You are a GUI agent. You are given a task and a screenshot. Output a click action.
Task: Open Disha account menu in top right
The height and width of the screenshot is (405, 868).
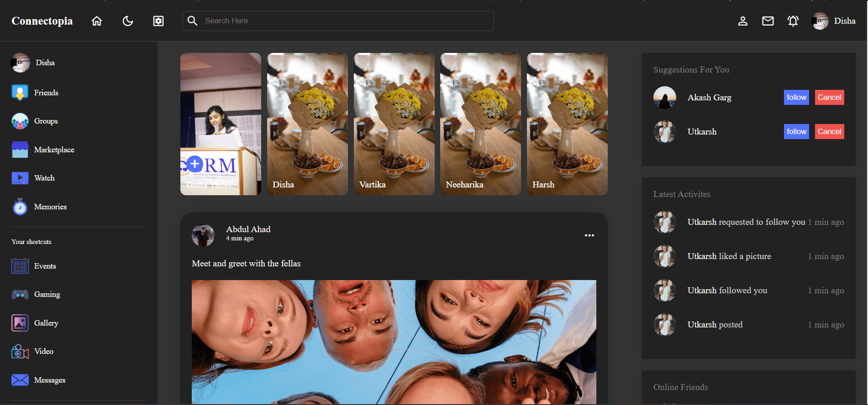[x=834, y=21]
